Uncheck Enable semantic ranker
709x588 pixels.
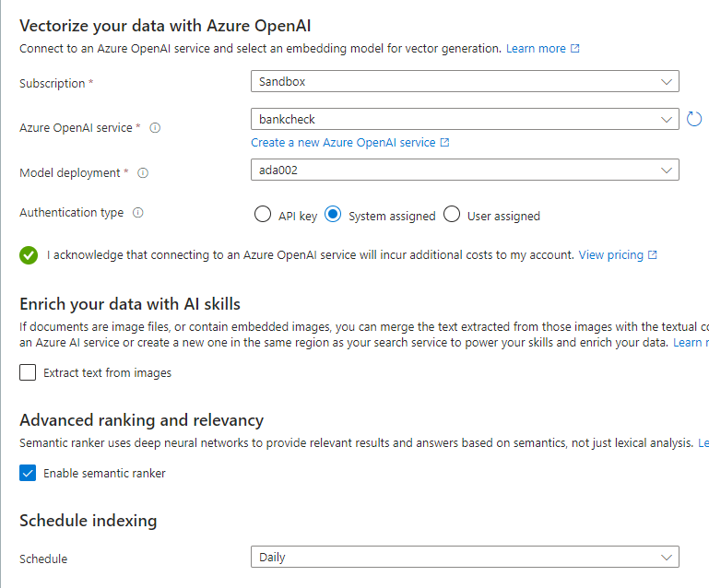pos(28,473)
